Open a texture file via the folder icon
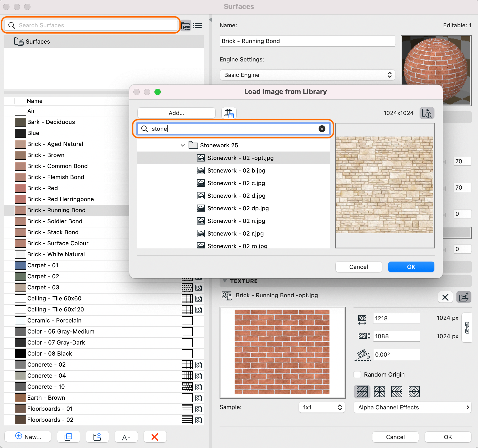This screenshot has width=478, height=448. point(464,297)
